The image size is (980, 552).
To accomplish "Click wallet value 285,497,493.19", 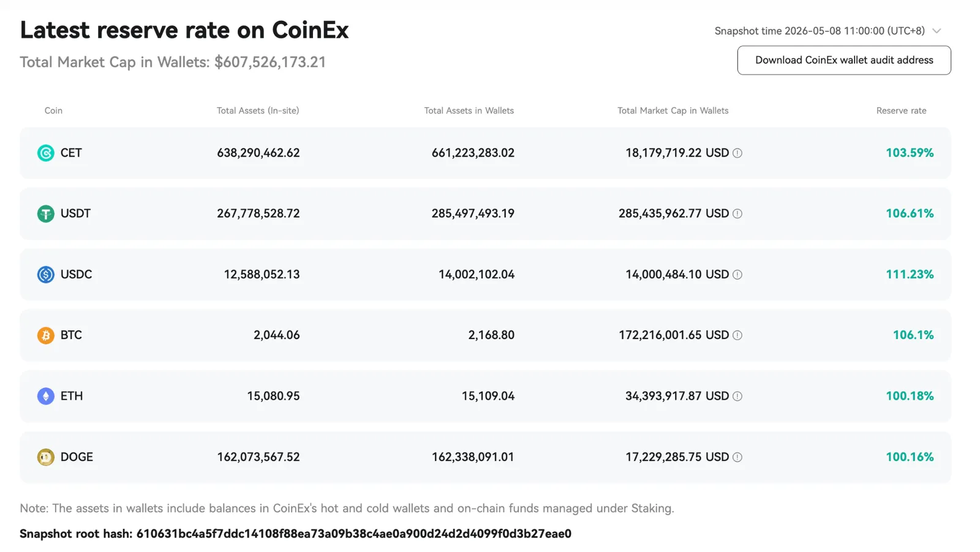I will click(x=473, y=214).
